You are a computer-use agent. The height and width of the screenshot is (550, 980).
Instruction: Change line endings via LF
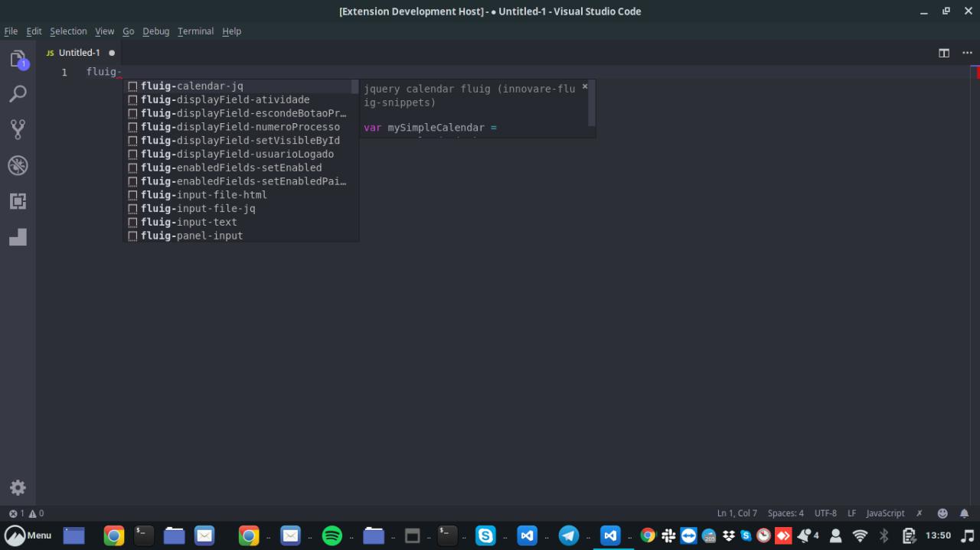(x=851, y=513)
